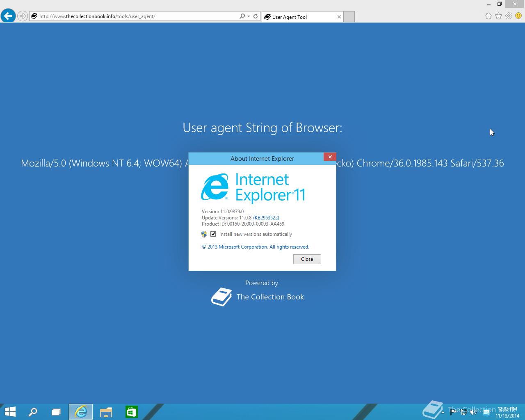525x420 pixels.
Task: Click the address bar search magnifier icon
Action: pos(242,16)
